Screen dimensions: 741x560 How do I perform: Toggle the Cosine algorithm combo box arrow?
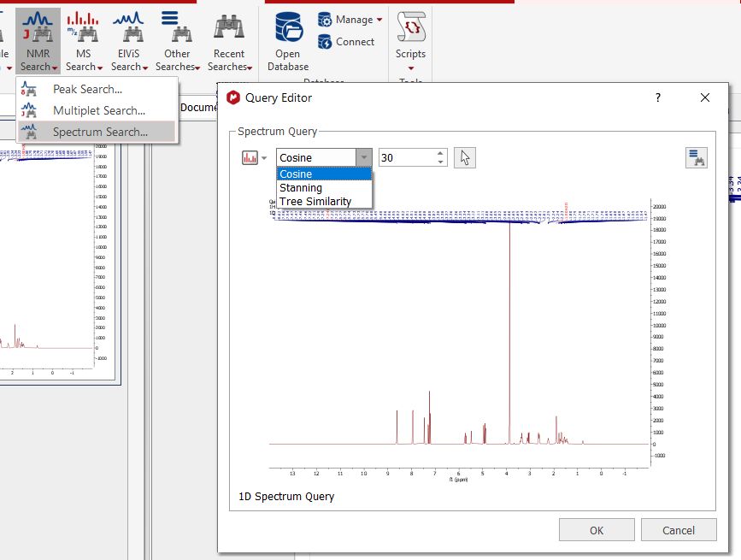364,158
